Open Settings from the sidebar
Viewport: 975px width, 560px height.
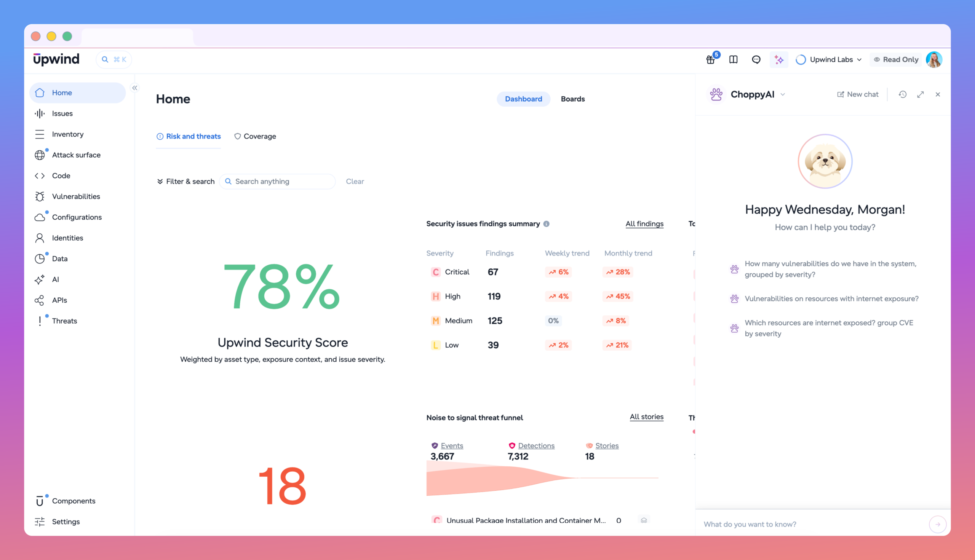78,522
